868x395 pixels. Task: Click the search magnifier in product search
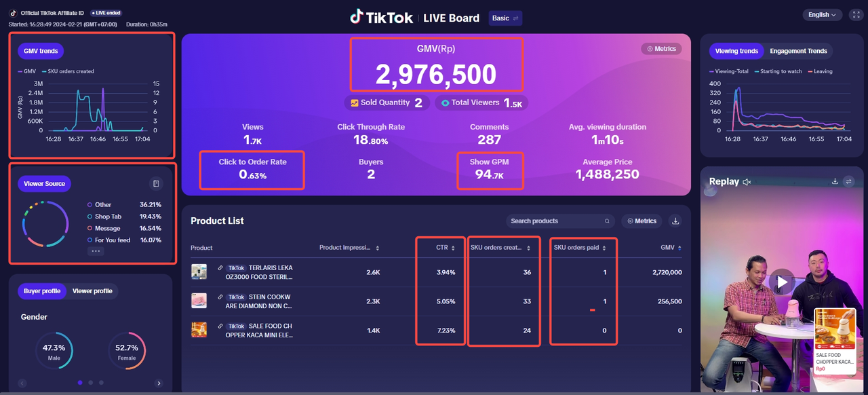pos(607,221)
